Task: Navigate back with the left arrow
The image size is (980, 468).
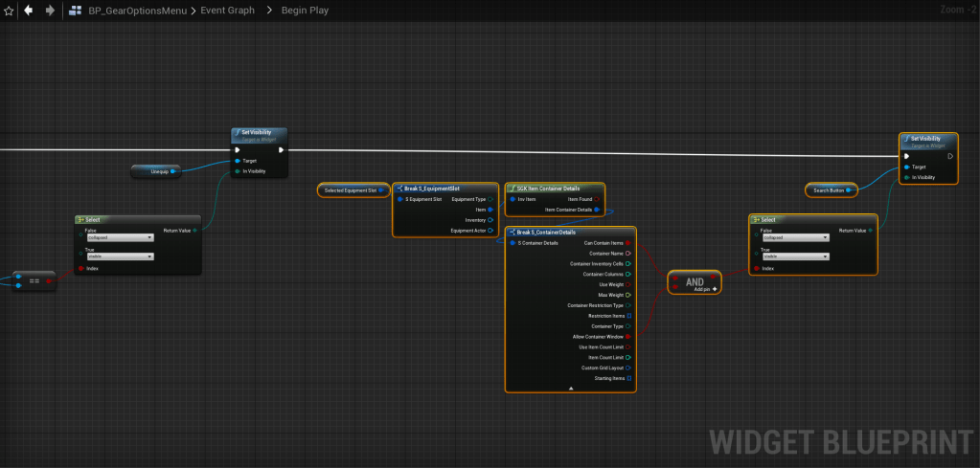Action: pyautogui.click(x=28, y=11)
